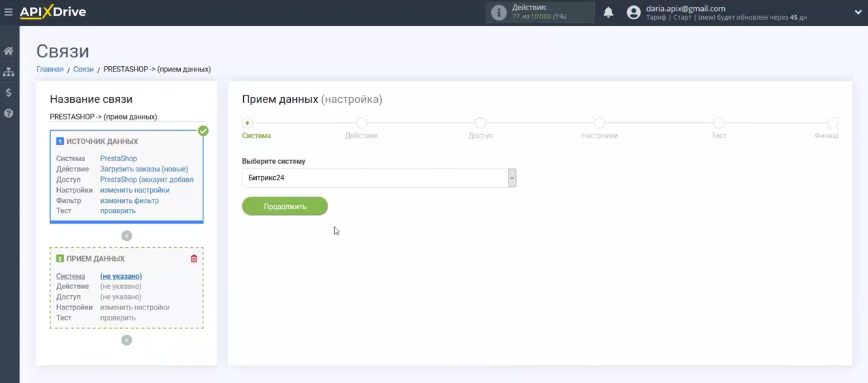Click (не указано) next to Доступ in receiver
Image resolution: width=868 pixels, height=383 pixels.
[121, 297]
